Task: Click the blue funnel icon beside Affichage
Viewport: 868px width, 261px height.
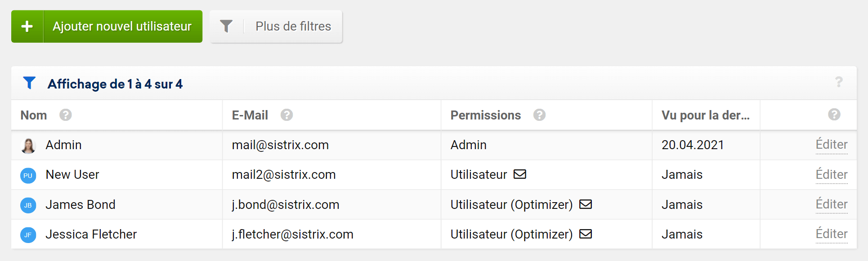Action: click(x=29, y=83)
